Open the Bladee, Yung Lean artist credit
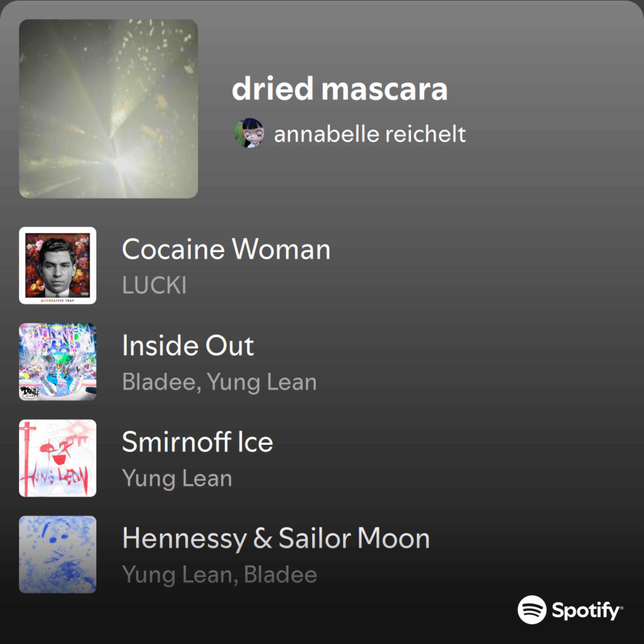Screen dimensions: 644x644 click(219, 382)
